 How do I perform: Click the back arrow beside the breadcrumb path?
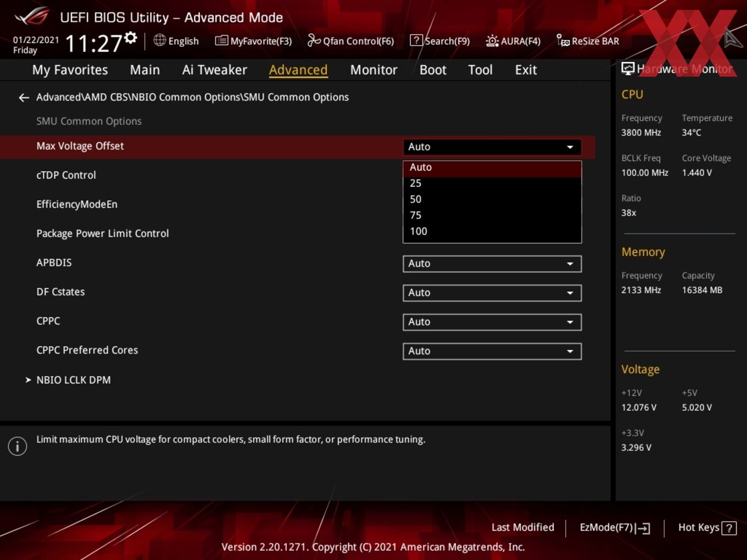click(x=24, y=98)
